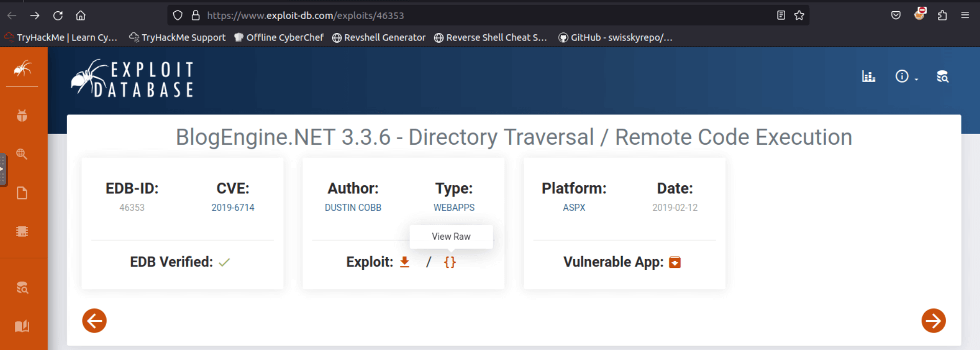Click the address bar URL field

click(461, 15)
